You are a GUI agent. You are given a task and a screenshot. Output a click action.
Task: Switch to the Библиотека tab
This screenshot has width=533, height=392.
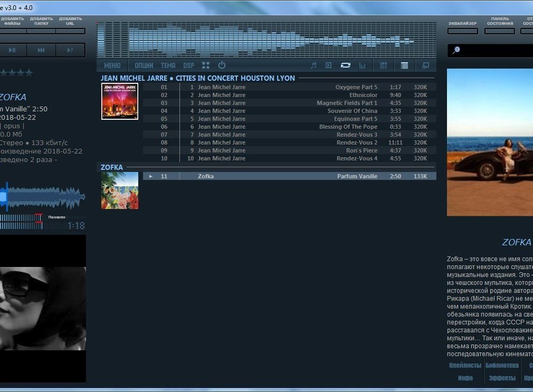[x=502, y=366]
